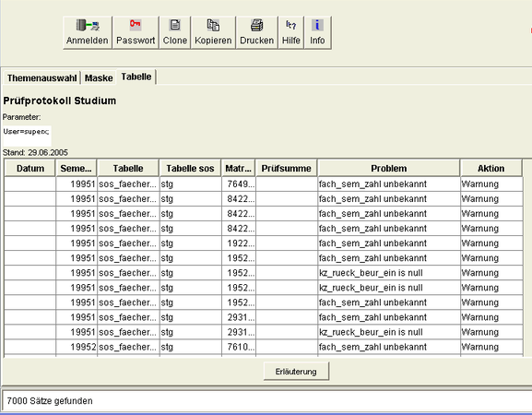
Task: Click the Drucken printer icon
Action: (x=257, y=25)
